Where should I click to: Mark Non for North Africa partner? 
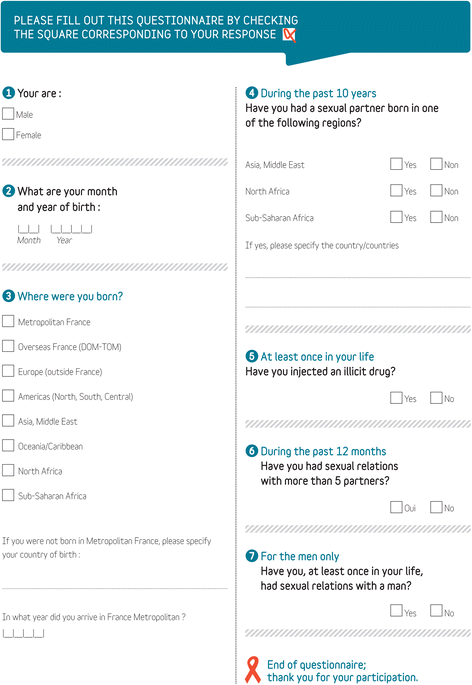tap(436, 190)
